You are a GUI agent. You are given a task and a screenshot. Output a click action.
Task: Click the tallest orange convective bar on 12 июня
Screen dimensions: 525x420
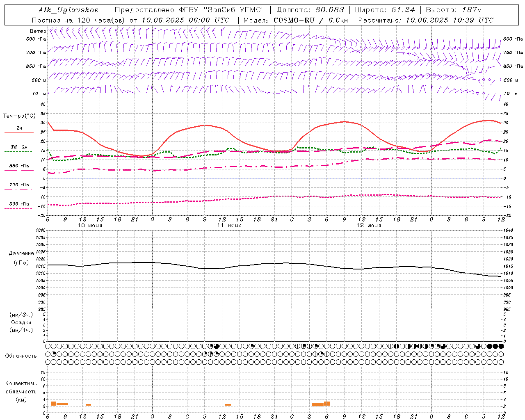click(327, 404)
